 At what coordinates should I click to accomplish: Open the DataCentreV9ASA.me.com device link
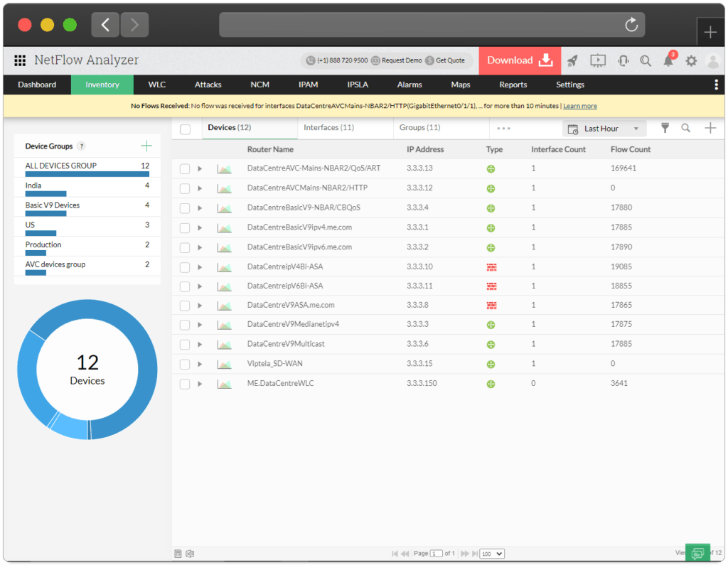pyautogui.click(x=291, y=305)
